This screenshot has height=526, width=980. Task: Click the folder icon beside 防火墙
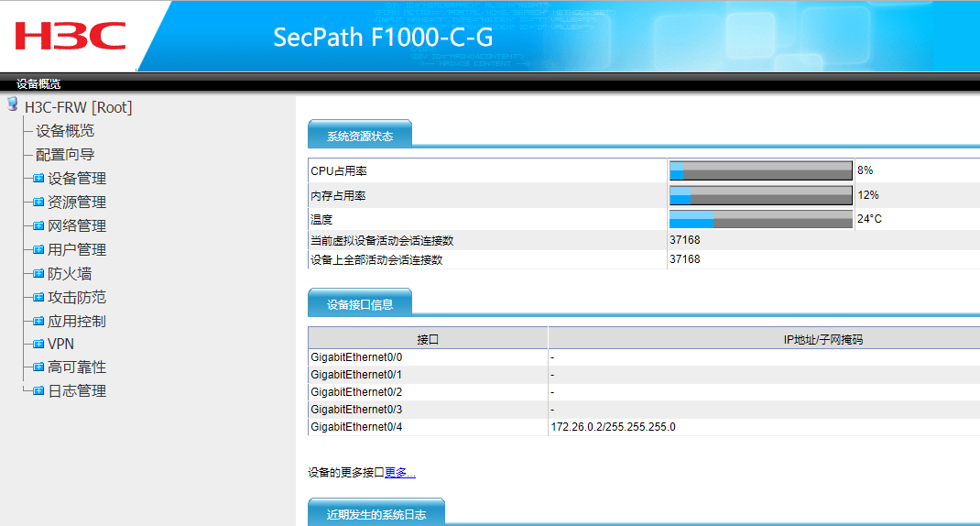pos(38,273)
